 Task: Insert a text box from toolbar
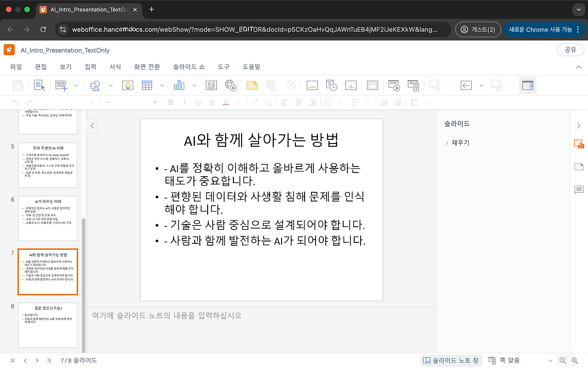coord(211,85)
